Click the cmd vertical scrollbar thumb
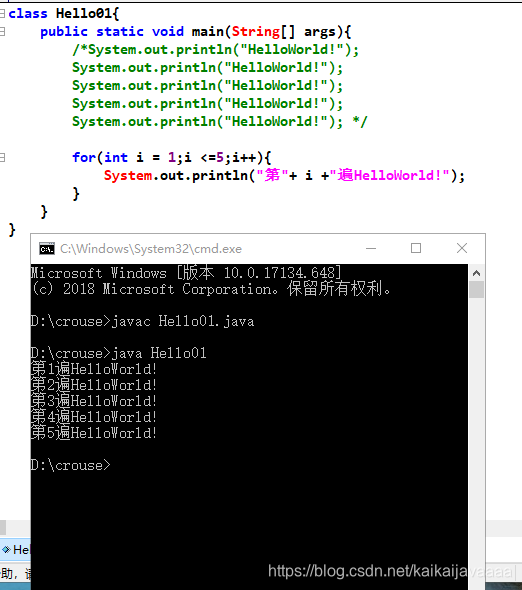The height and width of the screenshot is (590, 522). tap(477, 290)
